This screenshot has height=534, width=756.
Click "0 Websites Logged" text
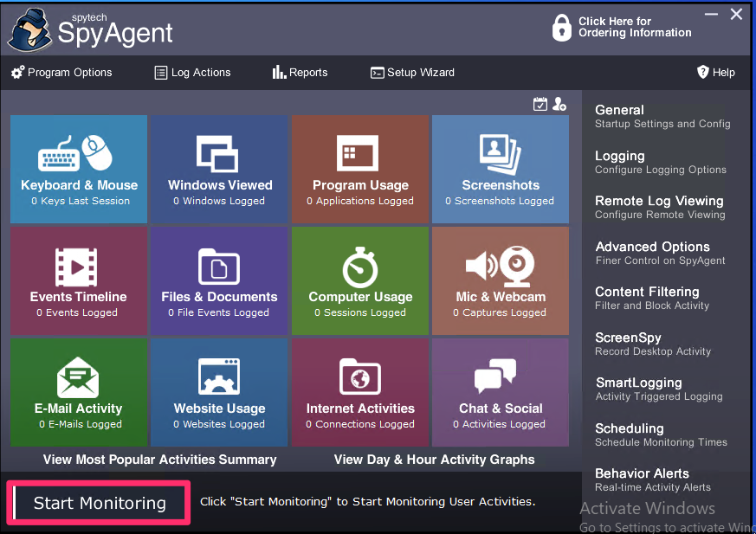(x=219, y=424)
